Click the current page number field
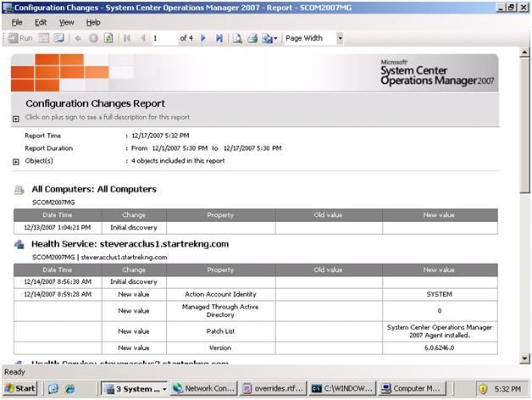Image resolution: width=532 pixels, height=400 pixels. [x=164, y=38]
